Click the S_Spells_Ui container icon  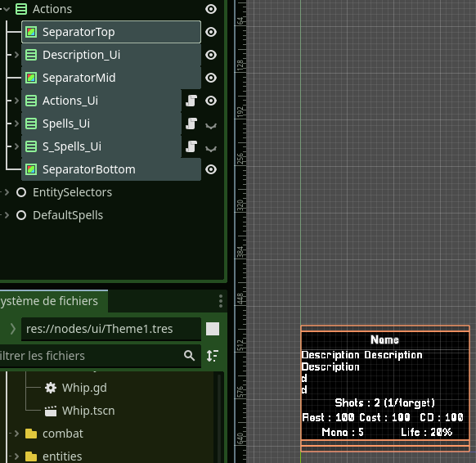pyautogui.click(x=31, y=146)
